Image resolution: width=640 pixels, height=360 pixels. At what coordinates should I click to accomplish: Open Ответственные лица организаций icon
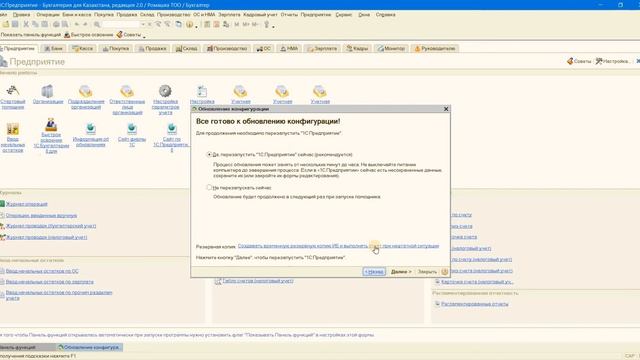[127, 91]
